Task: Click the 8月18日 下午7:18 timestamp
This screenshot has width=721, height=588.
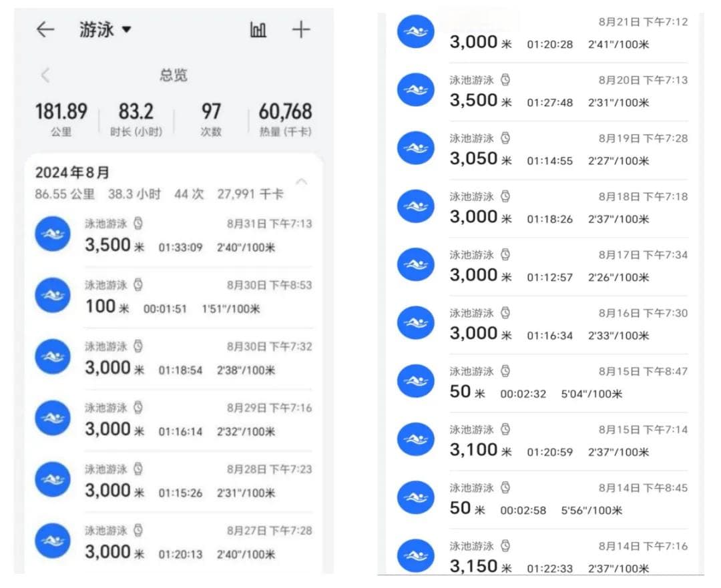Action: pyautogui.click(x=643, y=197)
